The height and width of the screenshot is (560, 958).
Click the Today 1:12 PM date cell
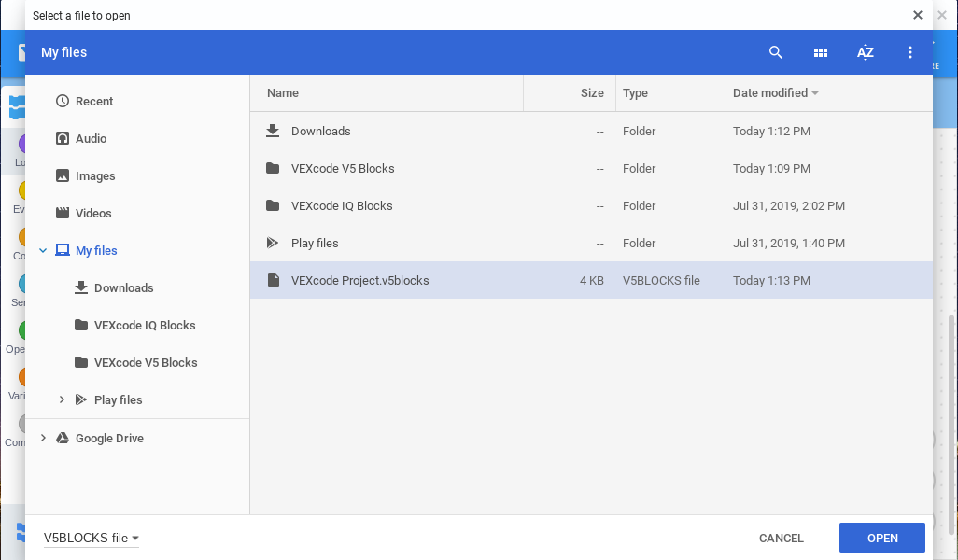(x=771, y=132)
